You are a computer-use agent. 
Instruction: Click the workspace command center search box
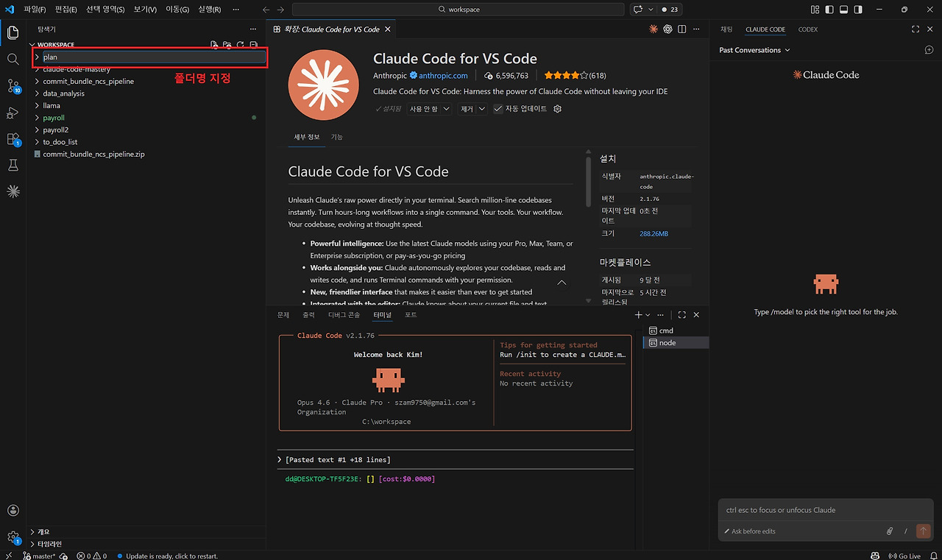coord(458,10)
